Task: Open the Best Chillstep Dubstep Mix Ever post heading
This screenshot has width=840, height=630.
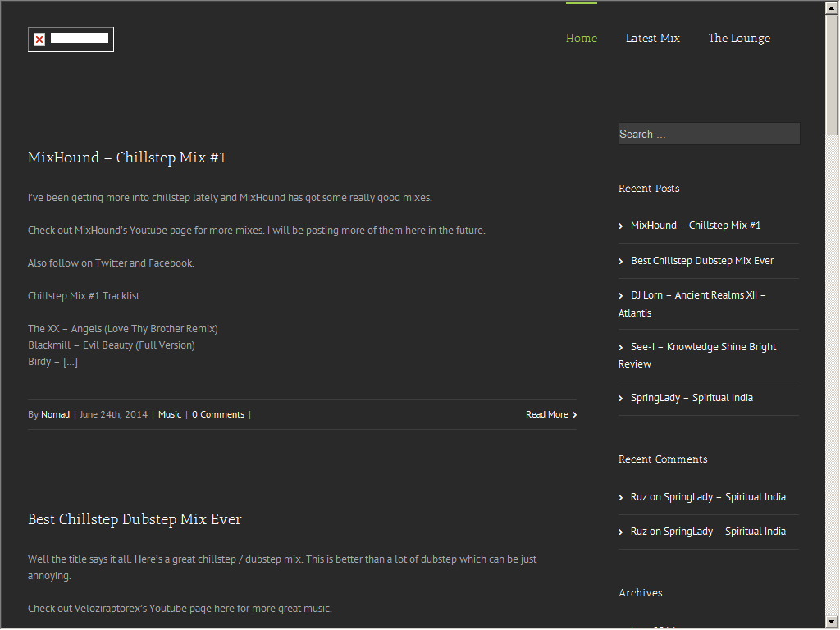Action: [x=135, y=519]
